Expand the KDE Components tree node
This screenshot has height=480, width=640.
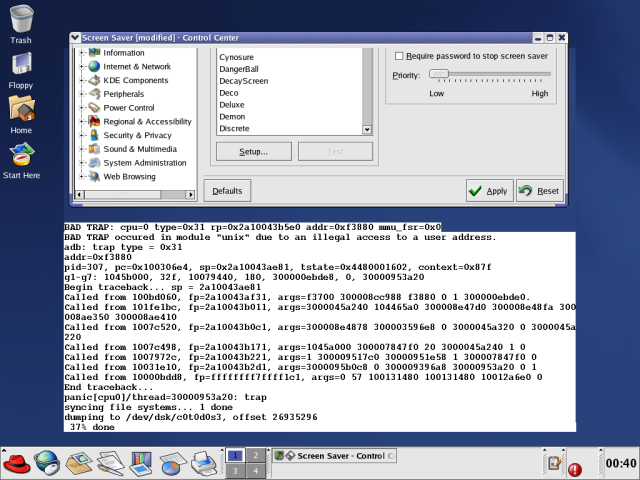(x=81, y=80)
